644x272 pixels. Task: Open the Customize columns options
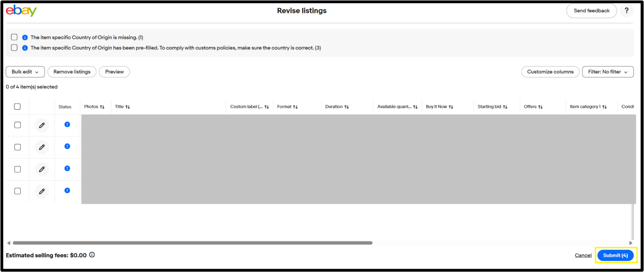[550, 72]
